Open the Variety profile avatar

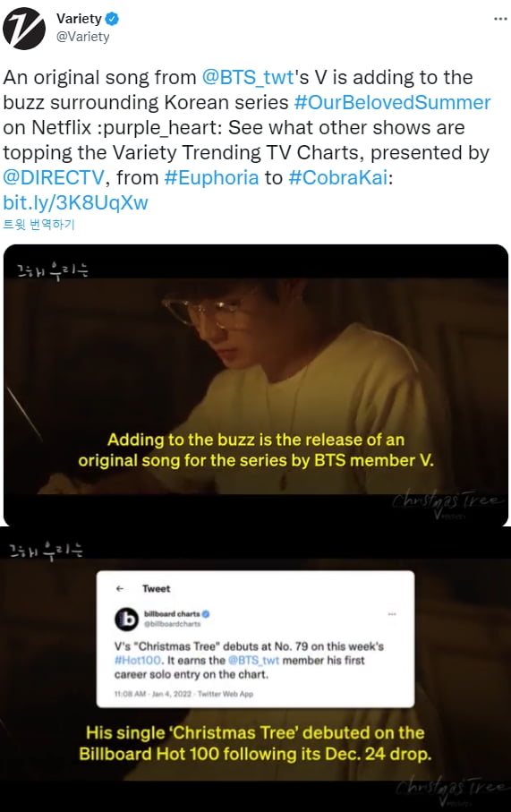[24, 29]
